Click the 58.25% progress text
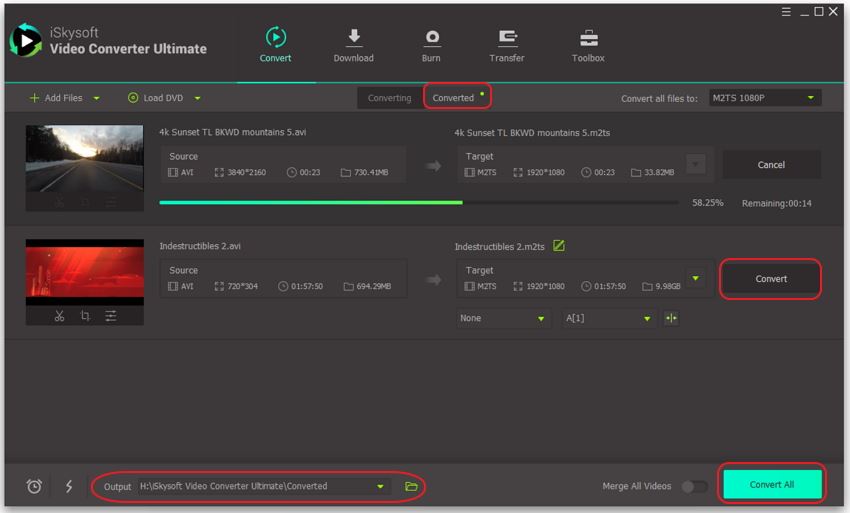Viewport: 850px width, 513px height. click(x=707, y=203)
